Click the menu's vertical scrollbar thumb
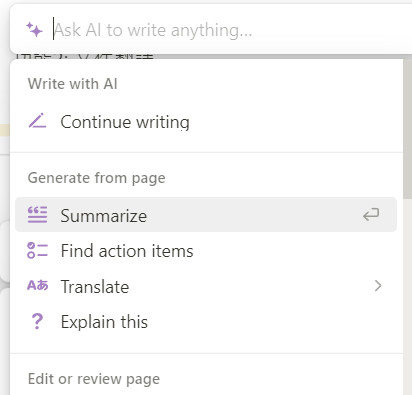This screenshot has height=395, width=412. click(407, 130)
